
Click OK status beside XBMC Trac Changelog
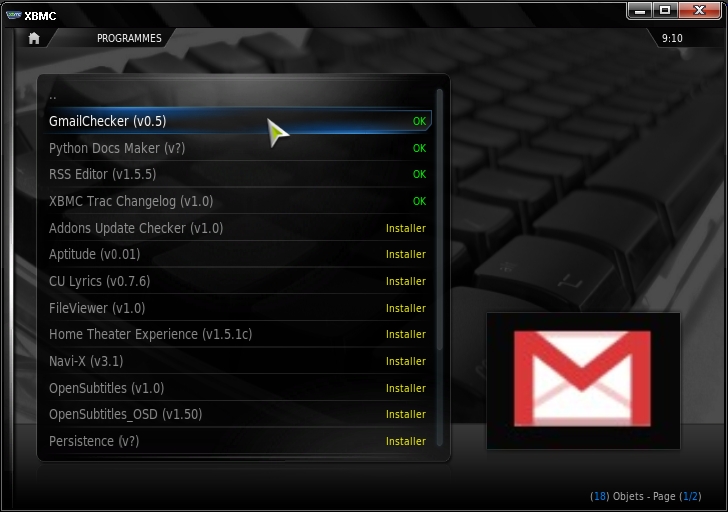tap(419, 201)
